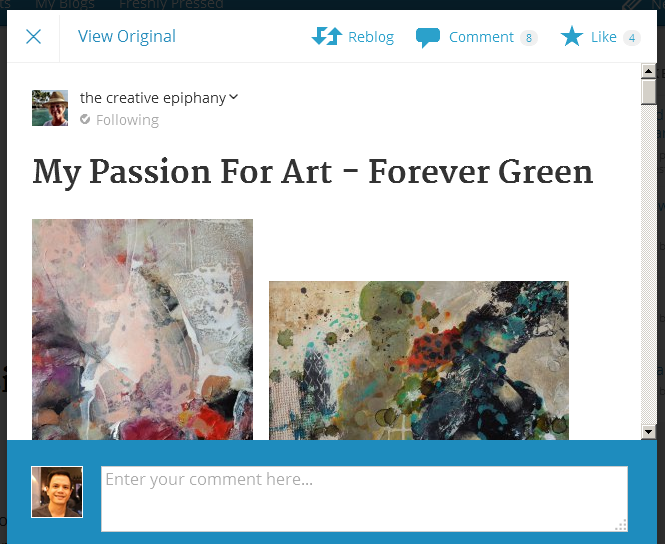Click the Comment speech bubble icon

coord(428,38)
